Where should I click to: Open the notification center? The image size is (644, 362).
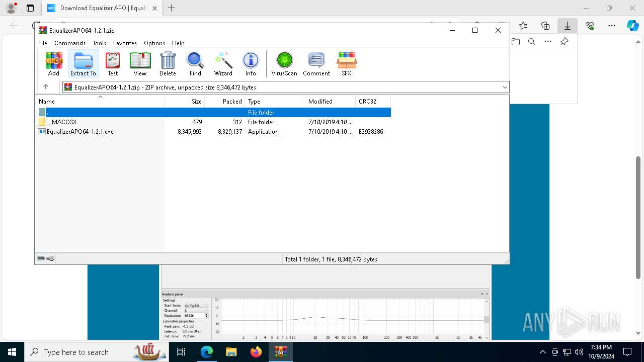(627, 352)
